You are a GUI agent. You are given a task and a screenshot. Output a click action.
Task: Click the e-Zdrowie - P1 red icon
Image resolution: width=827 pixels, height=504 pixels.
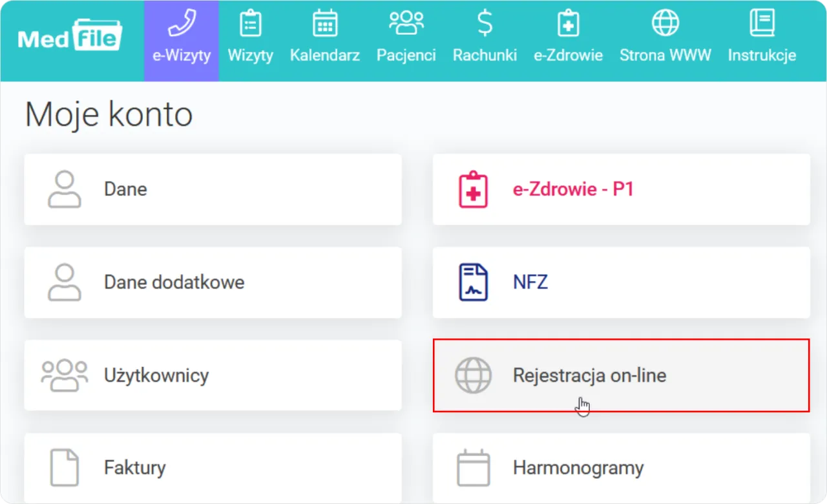coord(473,189)
